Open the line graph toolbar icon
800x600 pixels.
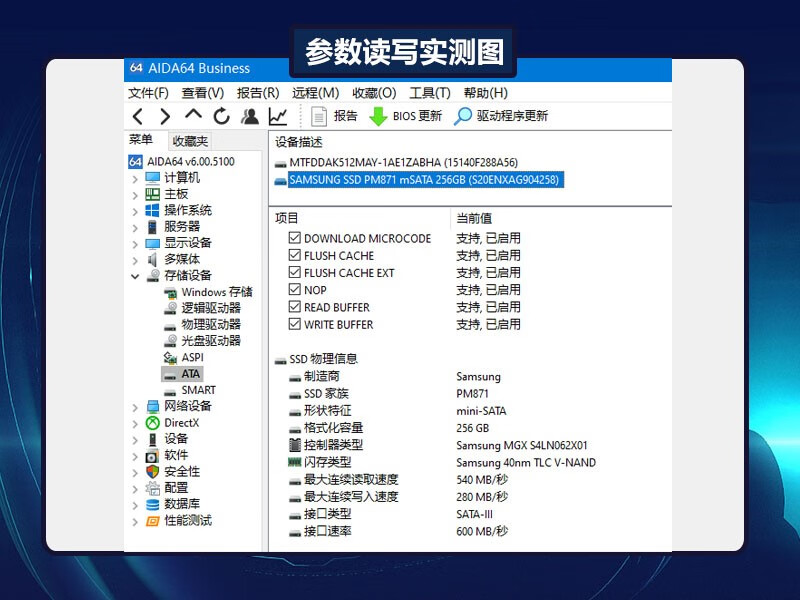pos(278,116)
